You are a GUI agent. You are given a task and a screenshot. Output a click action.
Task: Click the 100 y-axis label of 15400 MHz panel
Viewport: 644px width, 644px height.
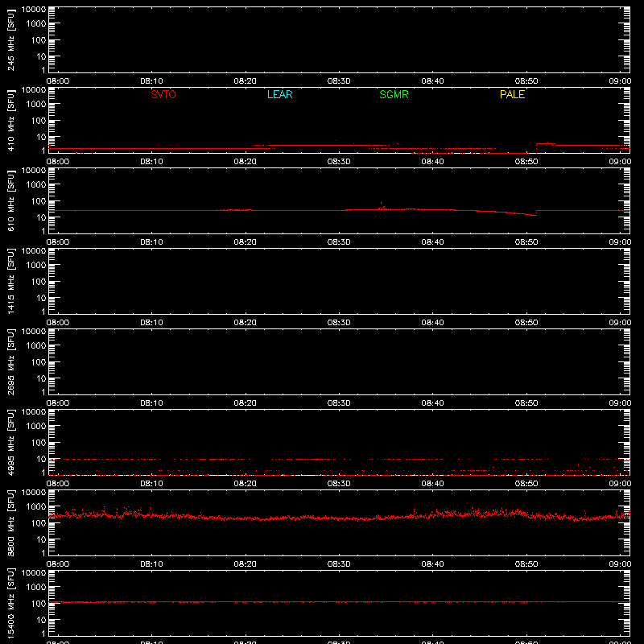coord(39,604)
